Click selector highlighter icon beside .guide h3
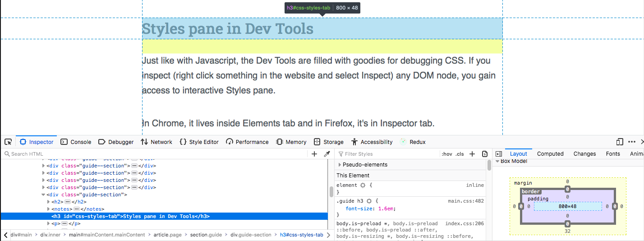Viewport: 644px width, 241px height. [x=369, y=201]
